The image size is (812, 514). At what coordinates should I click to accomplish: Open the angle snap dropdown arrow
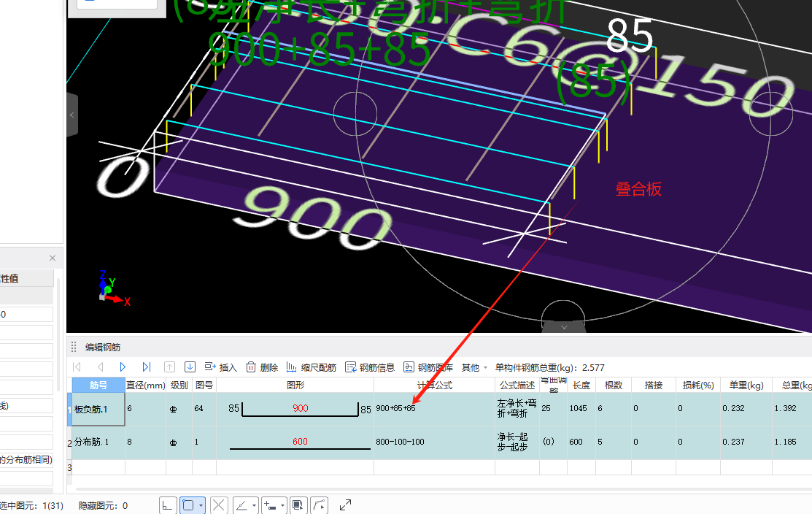tap(255, 505)
